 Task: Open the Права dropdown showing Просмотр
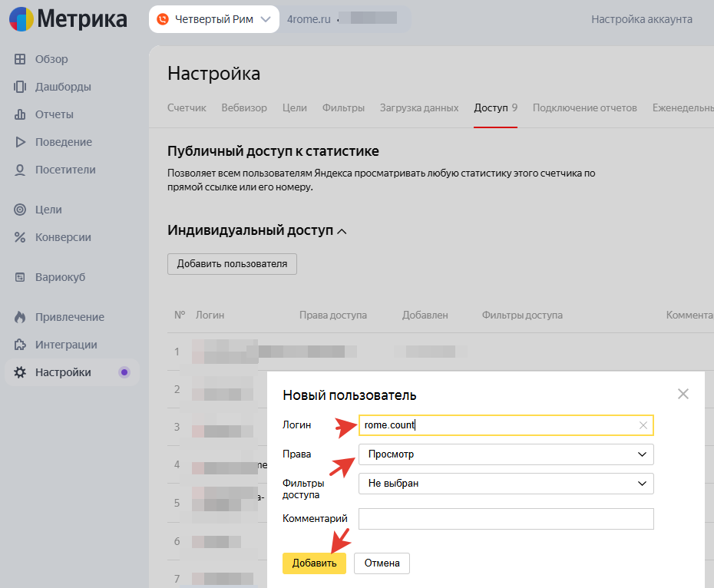506,454
